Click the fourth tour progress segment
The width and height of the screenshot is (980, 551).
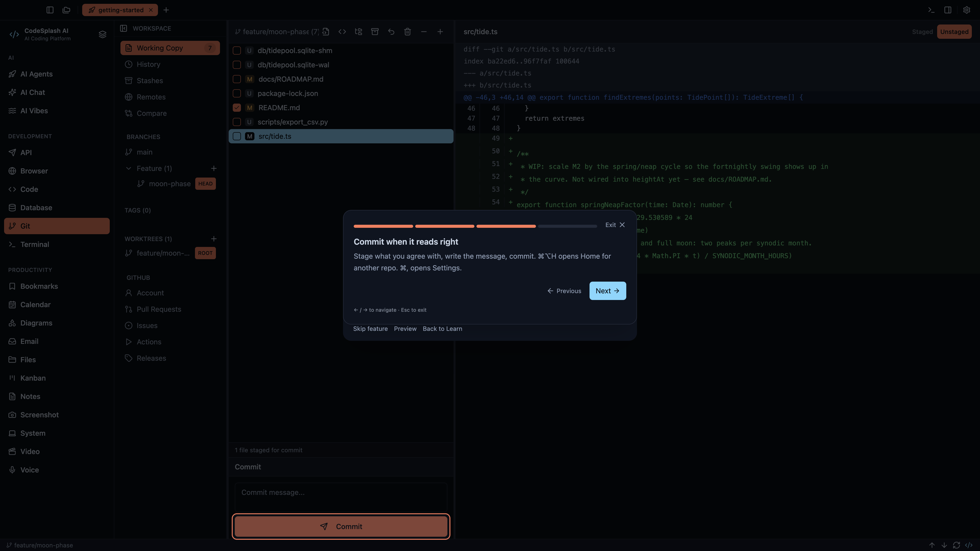(x=567, y=226)
